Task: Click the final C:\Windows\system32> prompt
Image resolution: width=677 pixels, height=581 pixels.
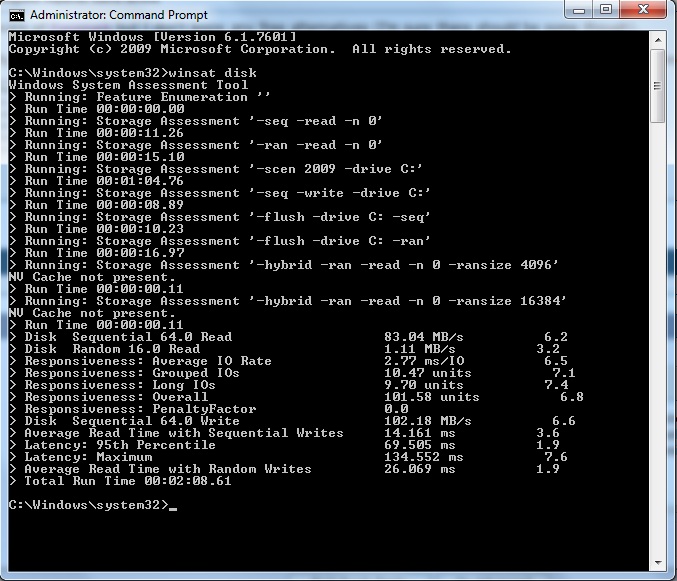Action: [89, 505]
